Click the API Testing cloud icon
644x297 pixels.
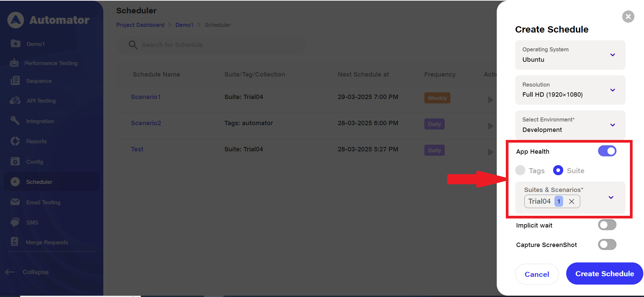pos(15,100)
